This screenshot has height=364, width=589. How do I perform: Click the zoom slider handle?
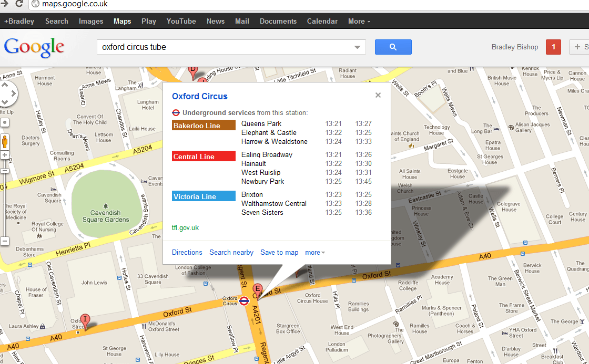click(x=5, y=171)
